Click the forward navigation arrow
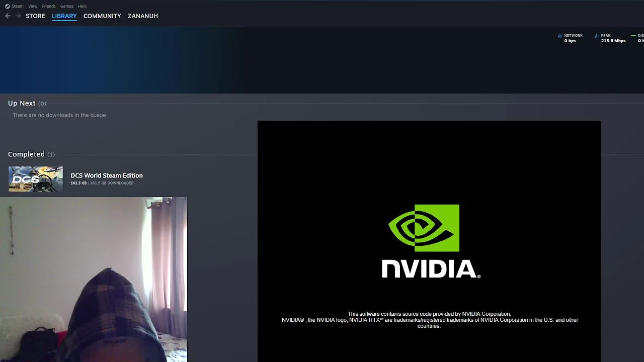 coord(18,16)
